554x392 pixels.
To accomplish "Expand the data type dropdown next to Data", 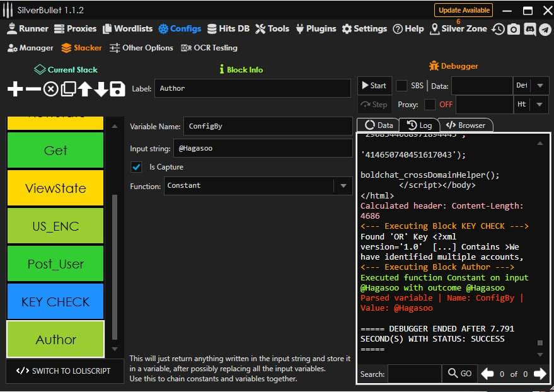I will (x=540, y=86).
